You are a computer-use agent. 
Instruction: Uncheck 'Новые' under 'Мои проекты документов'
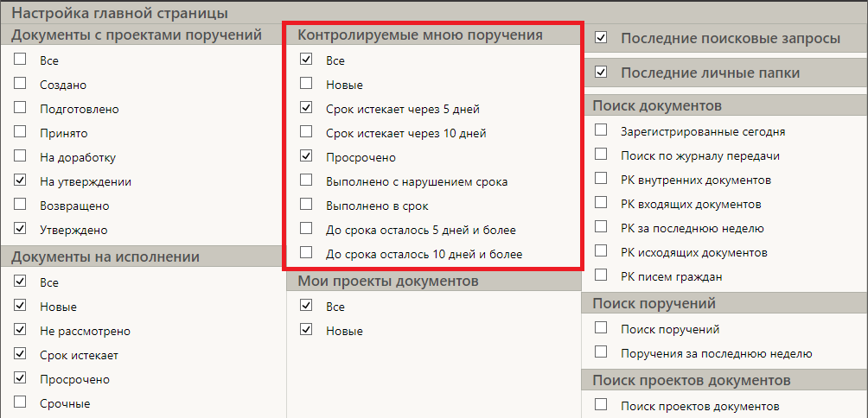pos(306,331)
